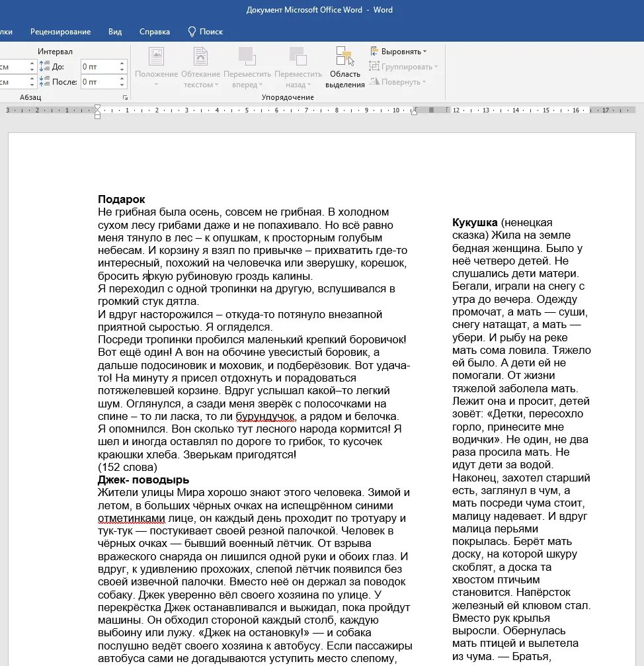Click the Упорядочение group label
Screen dimensions: 644x666
tap(288, 97)
